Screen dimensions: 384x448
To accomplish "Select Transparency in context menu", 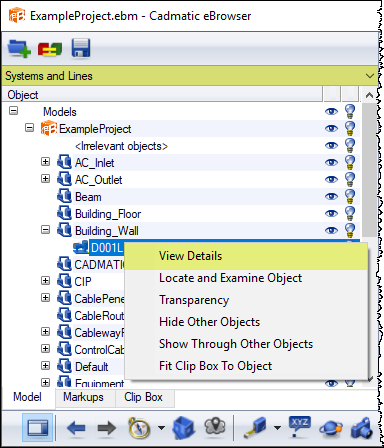I will 246,300.
